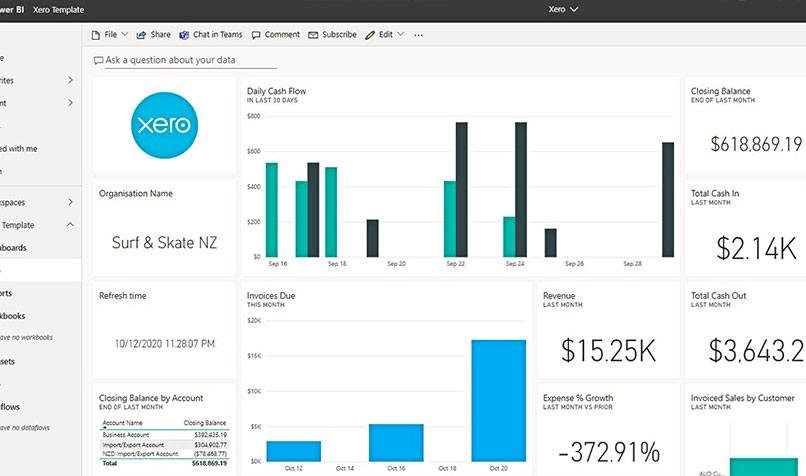Select Dataflows in the sidebar
Screen dimensions: 806x476
pos(10,407)
